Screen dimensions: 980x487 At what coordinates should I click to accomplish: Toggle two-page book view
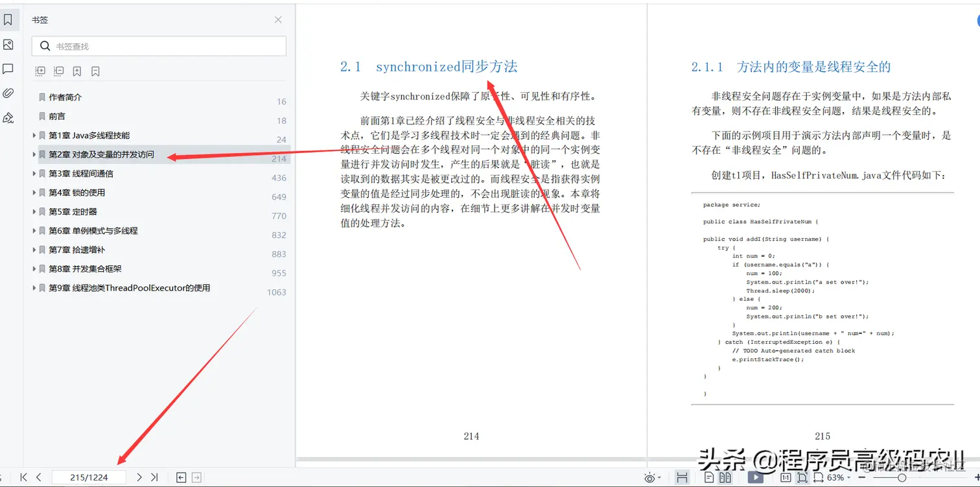click(x=726, y=477)
